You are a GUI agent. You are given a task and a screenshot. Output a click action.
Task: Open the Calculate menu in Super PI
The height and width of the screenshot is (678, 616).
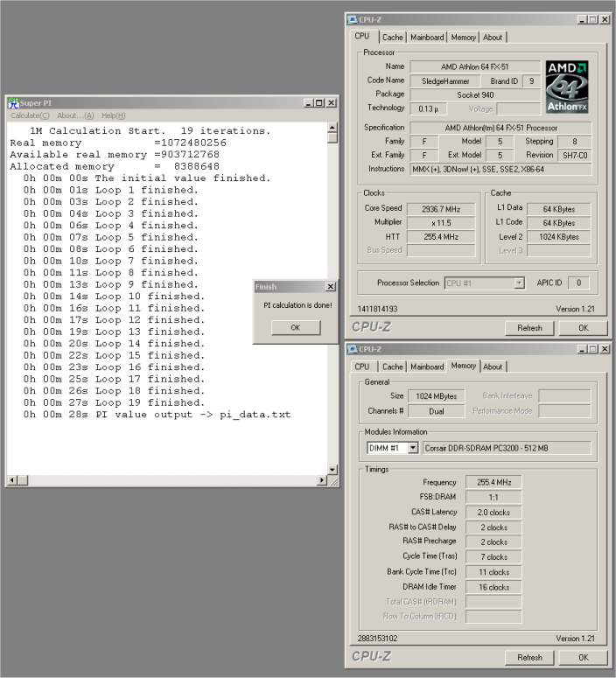[x=30, y=115]
